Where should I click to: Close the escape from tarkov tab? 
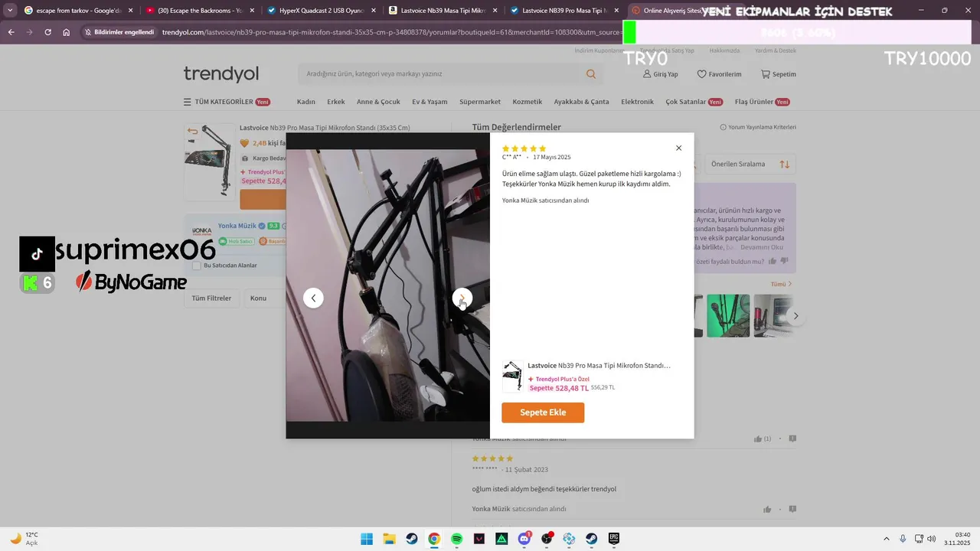(130, 11)
